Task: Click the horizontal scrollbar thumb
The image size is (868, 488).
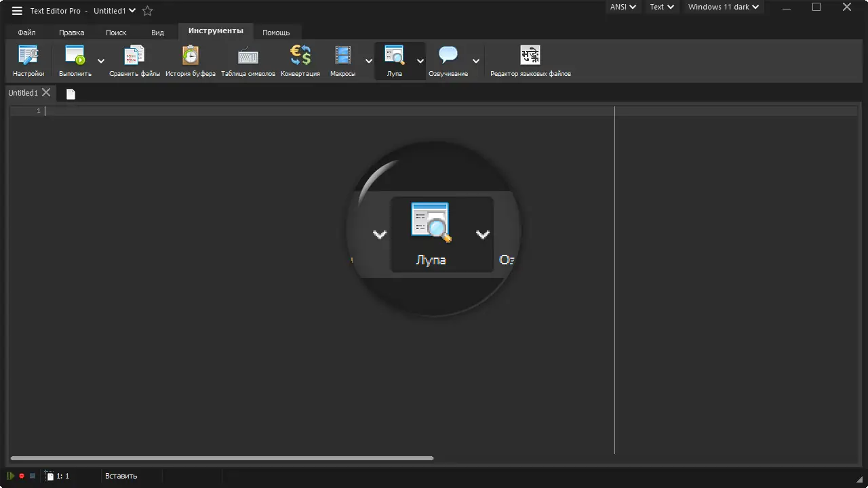Action: [222, 458]
